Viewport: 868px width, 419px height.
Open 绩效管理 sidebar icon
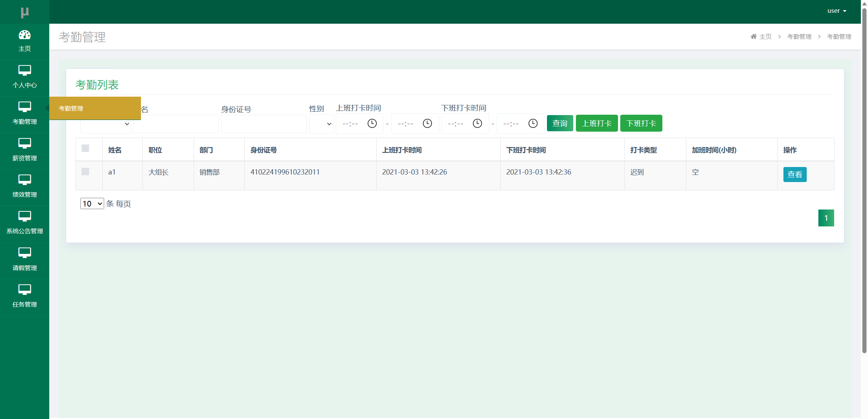[x=24, y=180]
